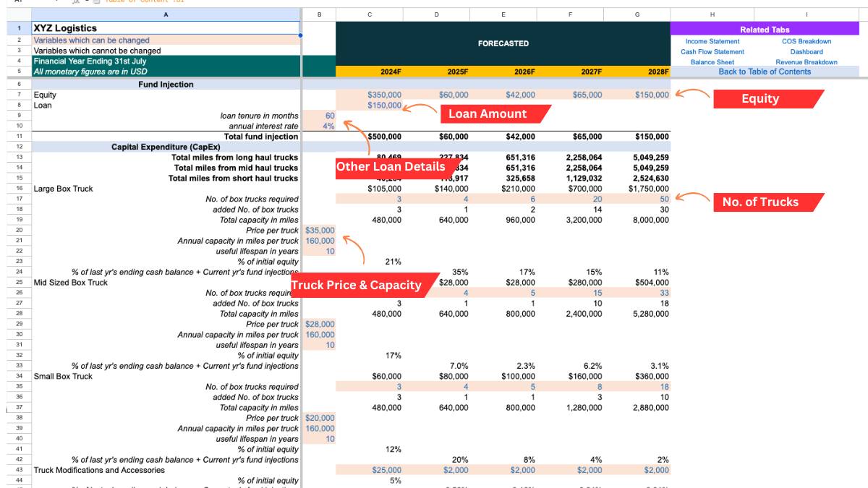Select the XYZ Logistics title cell
Image resolution: width=868 pixels, height=488 pixels.
click(x=165, y=28)
